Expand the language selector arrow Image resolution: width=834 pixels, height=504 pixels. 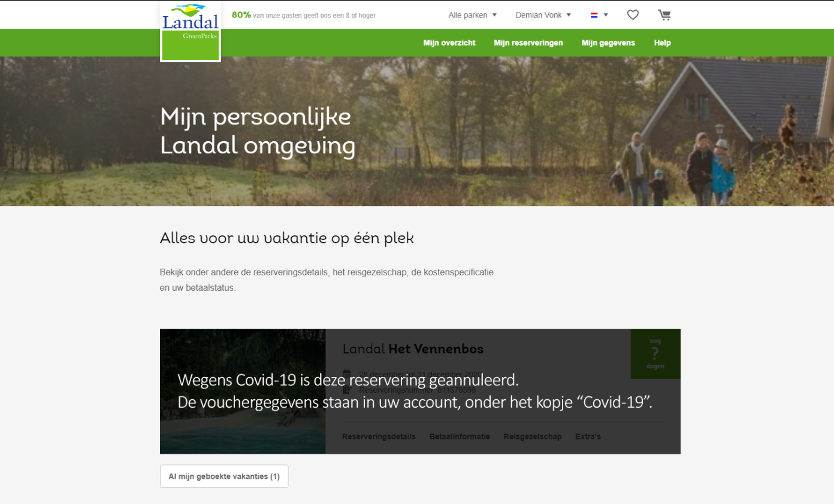(x=606, y=15)
